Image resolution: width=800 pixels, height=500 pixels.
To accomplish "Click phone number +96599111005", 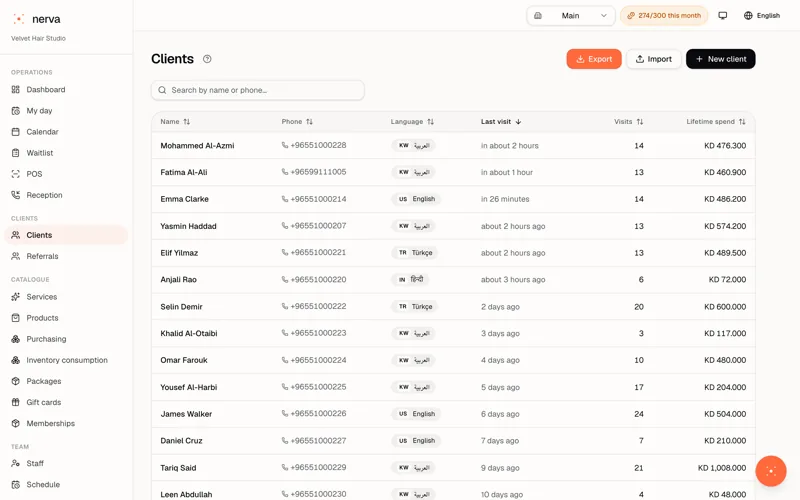I will (318, 172).
